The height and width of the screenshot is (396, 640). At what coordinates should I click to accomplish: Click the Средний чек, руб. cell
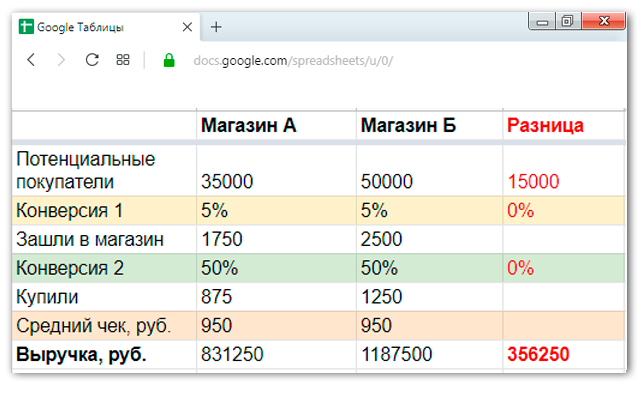(x=104, y=326)
